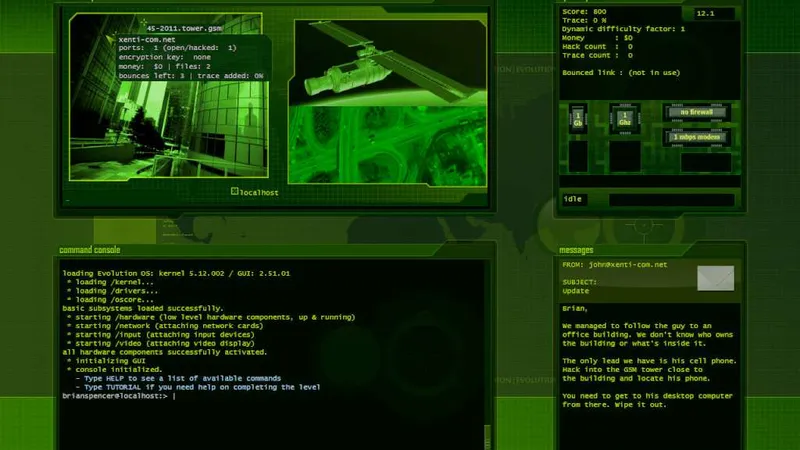This screenshot has height=450, width=800.
Task: Click the messages panel title
Action: [577, 250]
